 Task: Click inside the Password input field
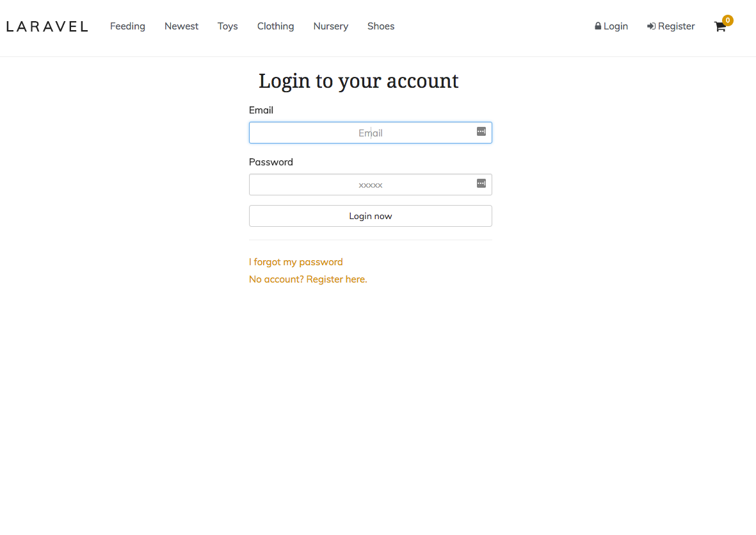(x=370, y=185)
